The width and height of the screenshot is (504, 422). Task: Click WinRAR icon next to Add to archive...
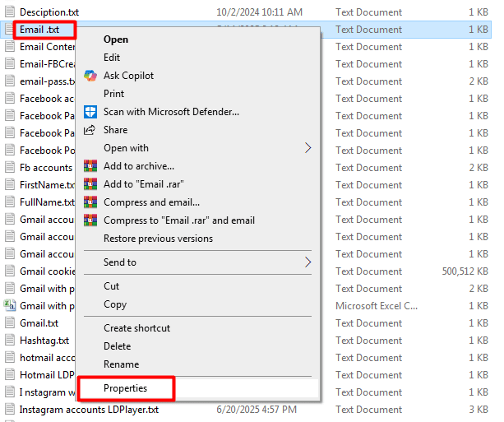[90, 166]
